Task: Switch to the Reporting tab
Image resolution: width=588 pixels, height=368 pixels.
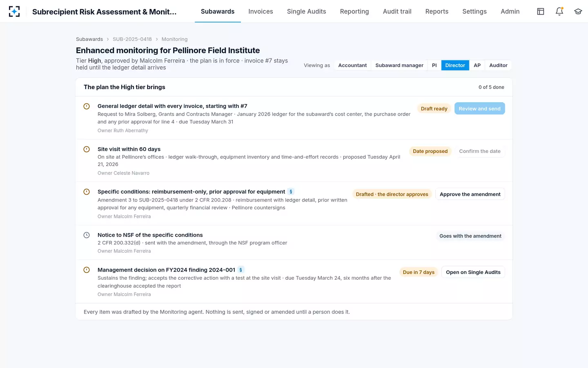Action: (x=354, y=11)
